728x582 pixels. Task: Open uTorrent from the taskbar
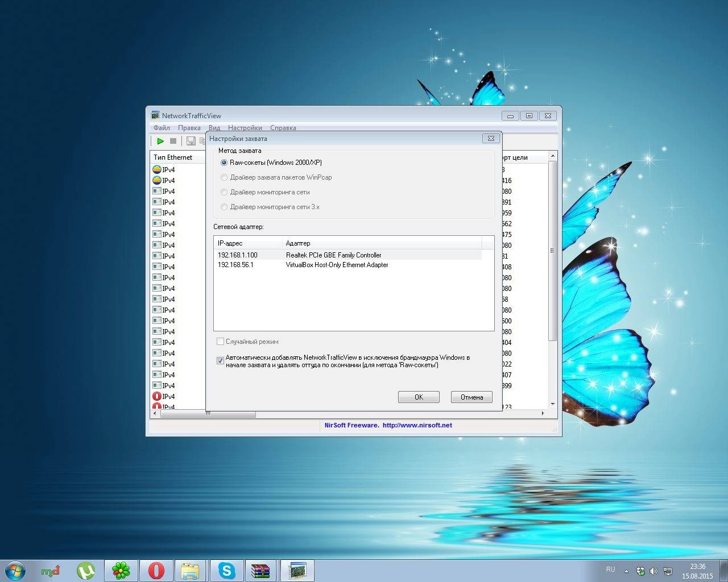(x=86, y=571)
